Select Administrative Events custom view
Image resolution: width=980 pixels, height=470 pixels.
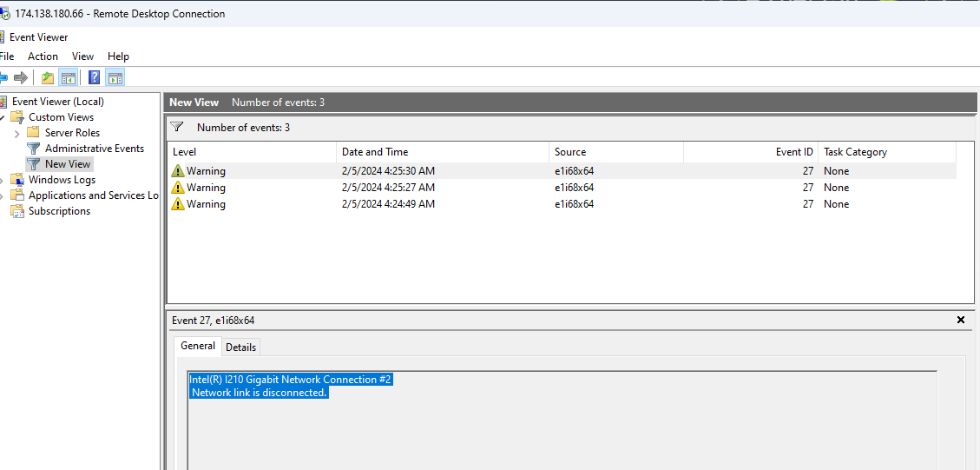(x=94, y=149)
